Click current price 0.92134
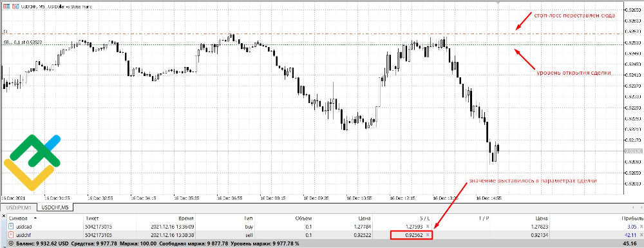The image size is (644, 248). click(540, 235)
